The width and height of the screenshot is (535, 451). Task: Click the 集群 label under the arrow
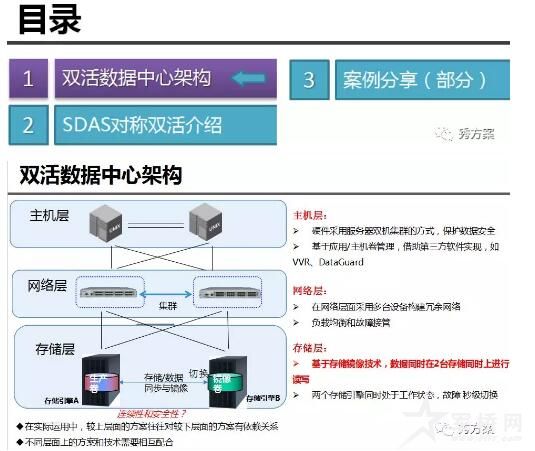[x=168, y=305]
